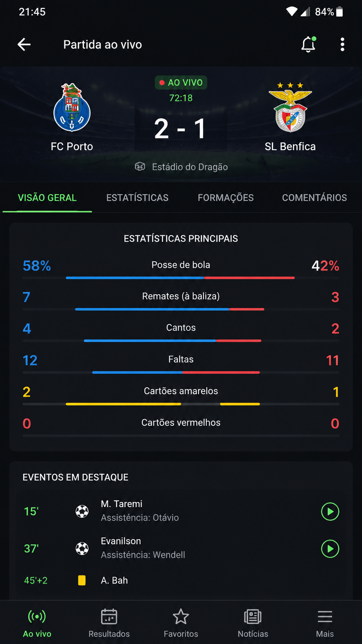Play M. Taremi goal video
The width and height of the screenshot is (362, 644).
coord(330,512)
